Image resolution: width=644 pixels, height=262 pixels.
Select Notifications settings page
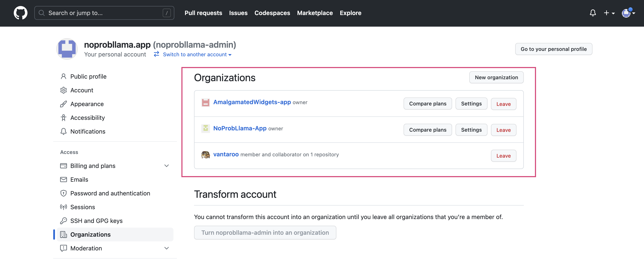tap(115, 131)
